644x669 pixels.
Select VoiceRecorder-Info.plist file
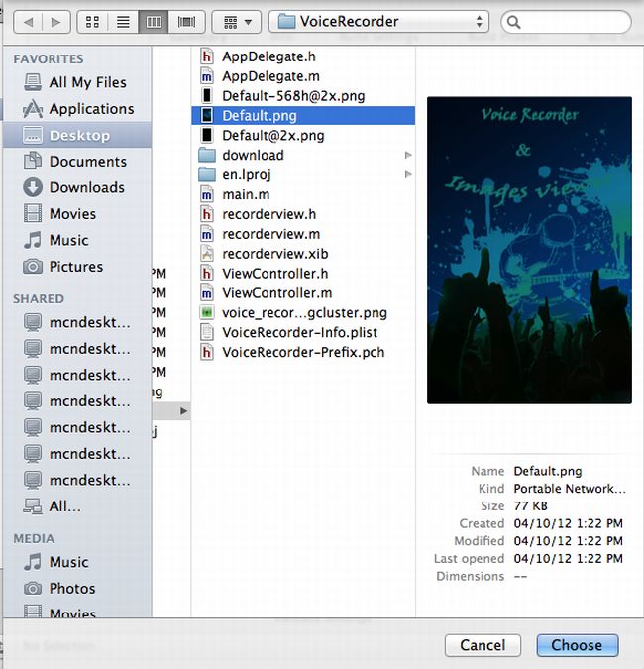click(303, 332)
